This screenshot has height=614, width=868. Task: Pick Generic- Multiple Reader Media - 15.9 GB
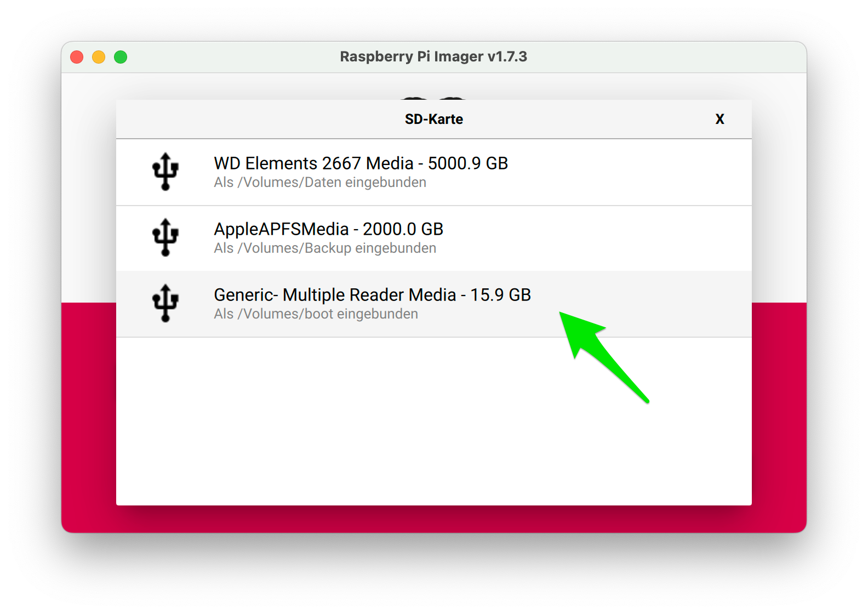click(433, 304)
